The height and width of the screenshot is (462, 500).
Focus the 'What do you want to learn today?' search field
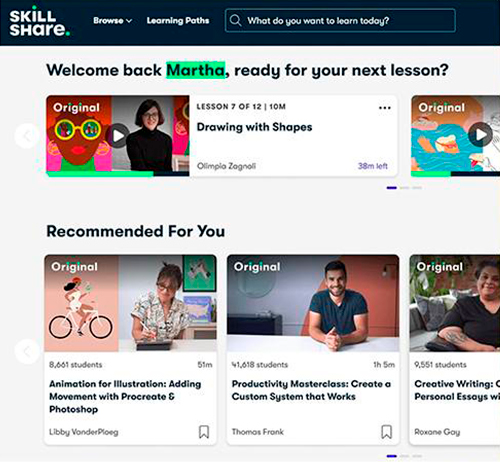pyautogui.click(x=340, y=21)
